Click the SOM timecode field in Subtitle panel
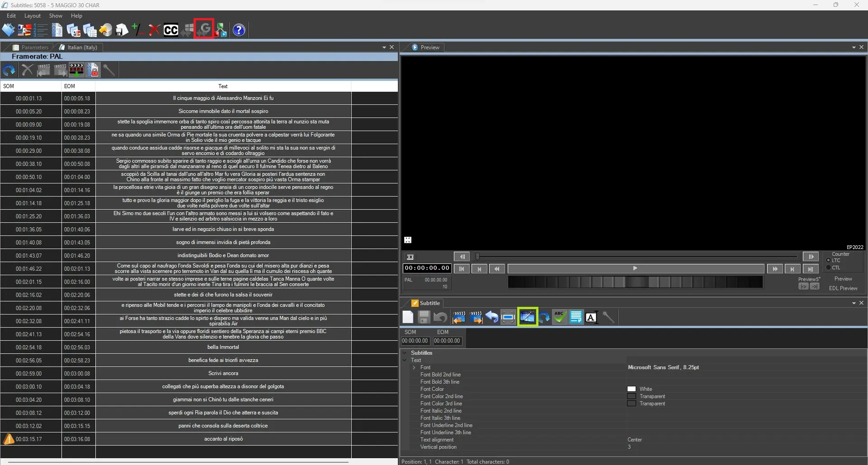868x465 pixels. [415, 341]
